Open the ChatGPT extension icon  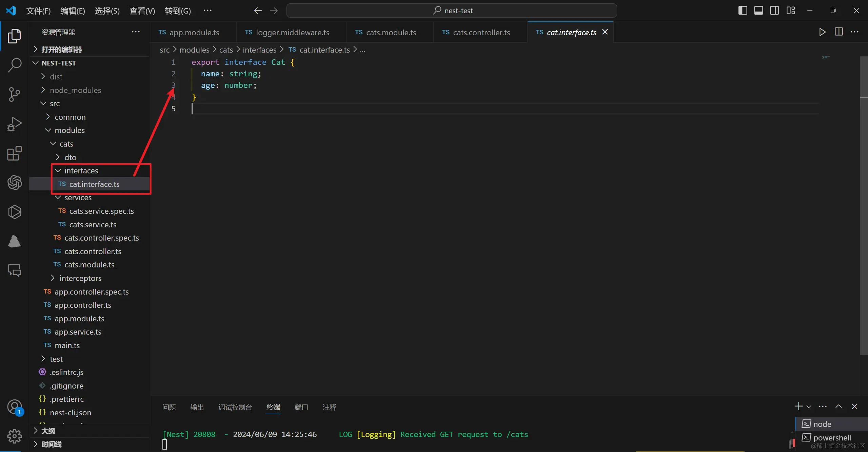pos(14,183)
